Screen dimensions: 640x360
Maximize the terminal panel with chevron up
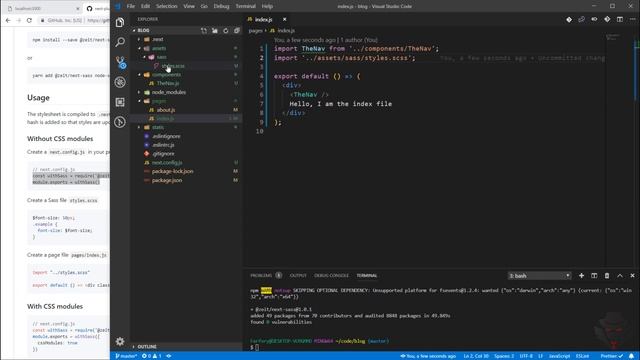coord(620,276)
